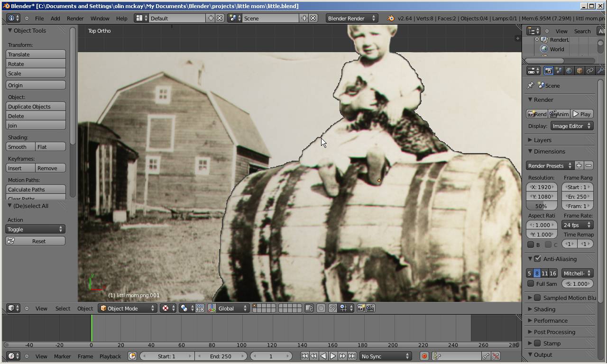Open the No Sync dropdown
Screen dimensions: 607x364
(385, 356)
